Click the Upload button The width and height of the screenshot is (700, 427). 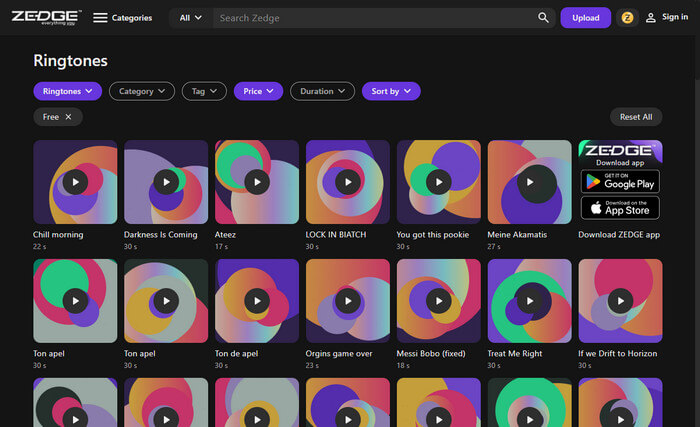585,18
